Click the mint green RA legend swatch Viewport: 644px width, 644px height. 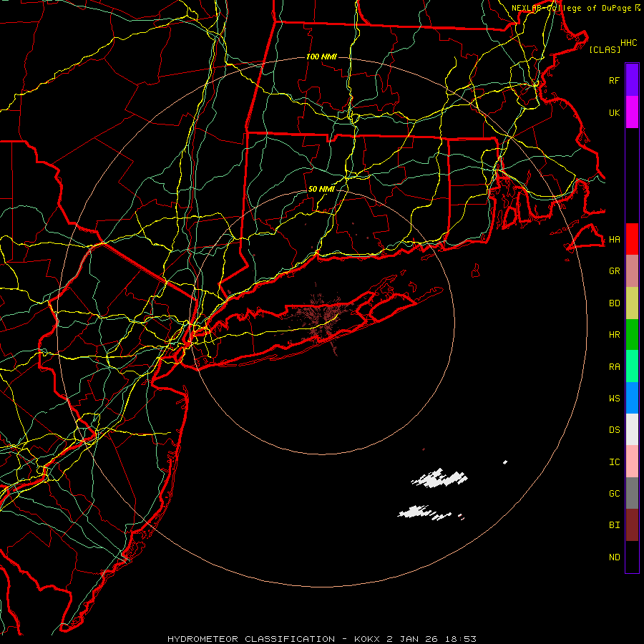(632, 366)
